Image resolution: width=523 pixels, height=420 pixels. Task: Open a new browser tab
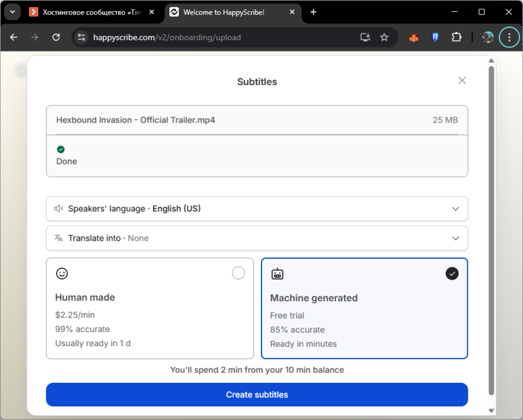(x=314, y=12)
